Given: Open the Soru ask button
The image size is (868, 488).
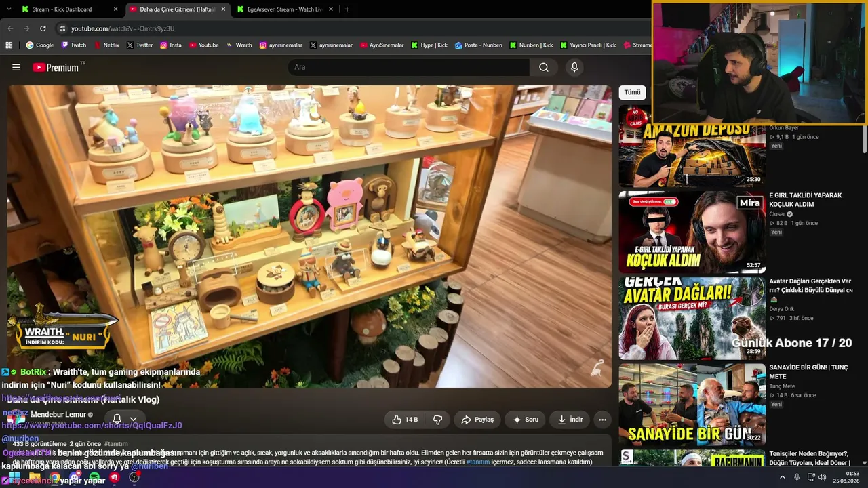Looking at the screenshot, I should (526, 420).
